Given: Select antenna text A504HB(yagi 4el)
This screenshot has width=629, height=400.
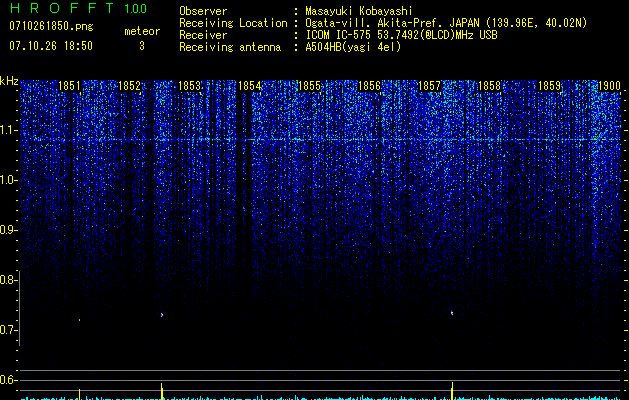Looking at the screenshot, I should (353, 47).
